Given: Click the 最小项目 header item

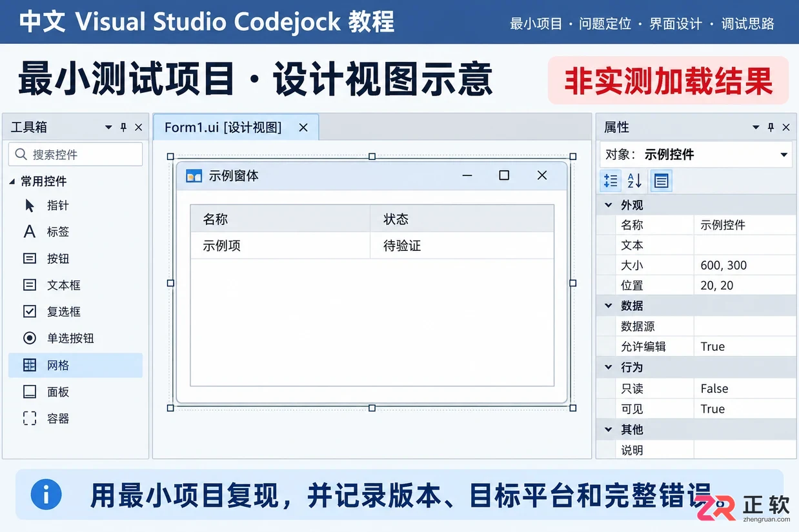Looking at the screenshot, I should tap(536, 24).
